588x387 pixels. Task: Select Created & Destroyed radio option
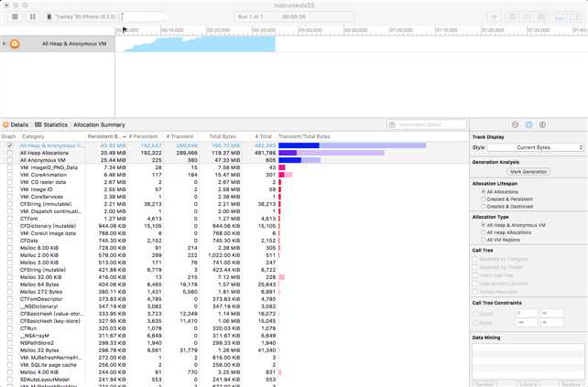coord(483,207)
